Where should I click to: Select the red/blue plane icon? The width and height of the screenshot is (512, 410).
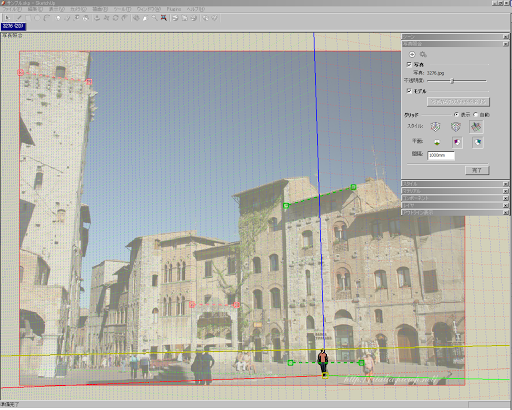[457, 142]
